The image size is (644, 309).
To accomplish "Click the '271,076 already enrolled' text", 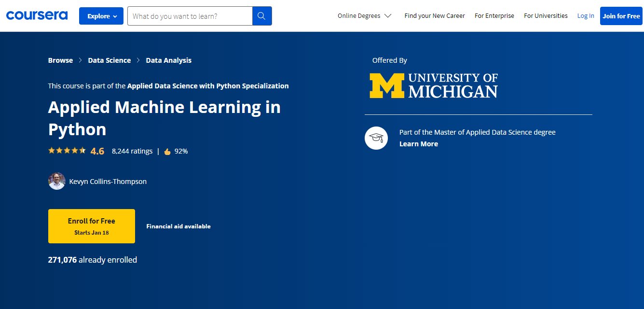I will coord(93,260).
